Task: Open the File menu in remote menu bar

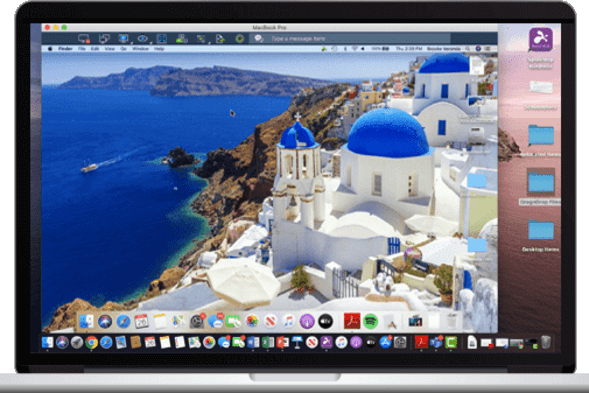Action: coord(82,48)
